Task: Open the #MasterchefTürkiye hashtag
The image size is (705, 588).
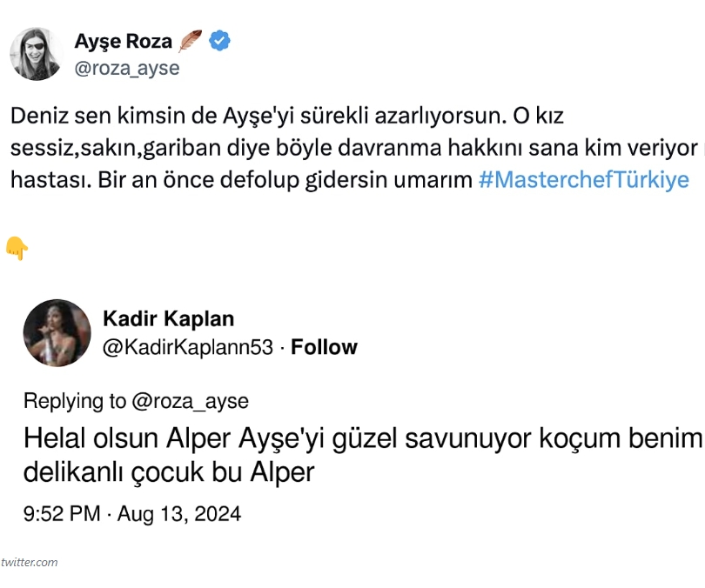Action: 583,180
